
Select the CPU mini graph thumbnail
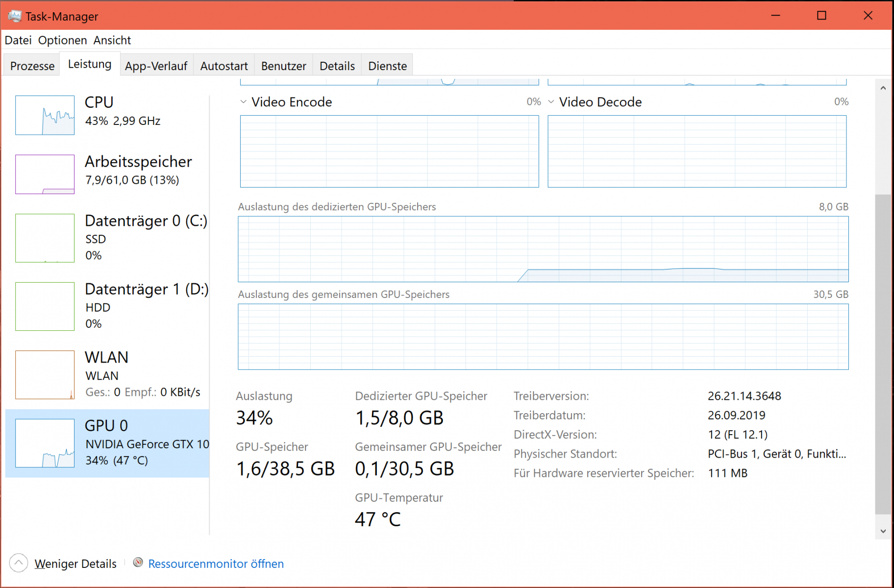click(45, 115)
